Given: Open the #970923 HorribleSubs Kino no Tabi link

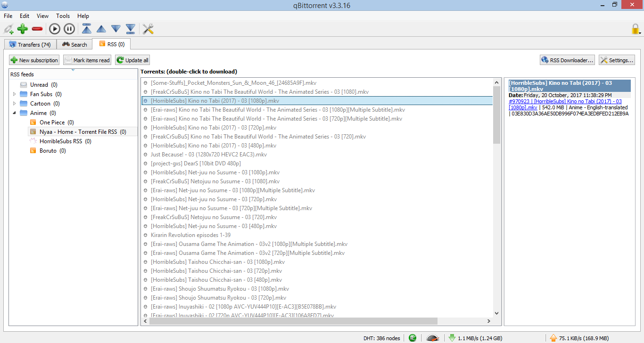Looking at the screenshot, I should 565,104.
